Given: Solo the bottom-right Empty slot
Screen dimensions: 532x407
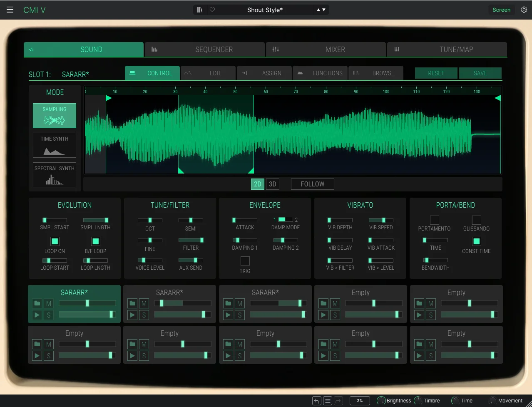Looking at the screenshot, I should pos(431,356).
